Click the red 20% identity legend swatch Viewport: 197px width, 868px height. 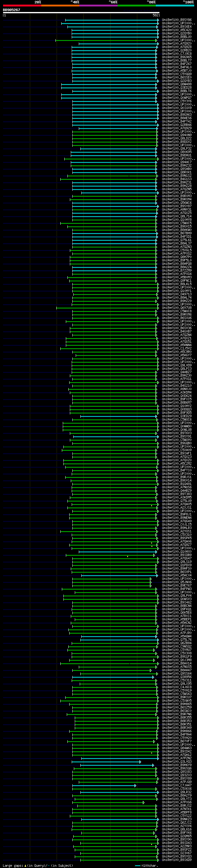coord(22,6)
